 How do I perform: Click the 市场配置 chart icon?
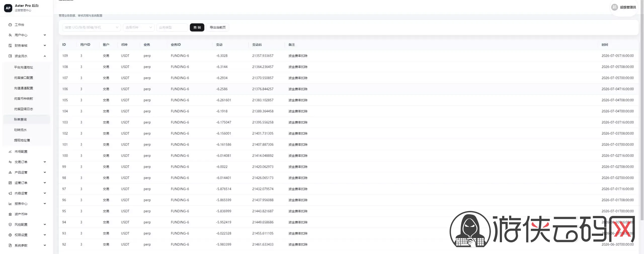(10, 152)
